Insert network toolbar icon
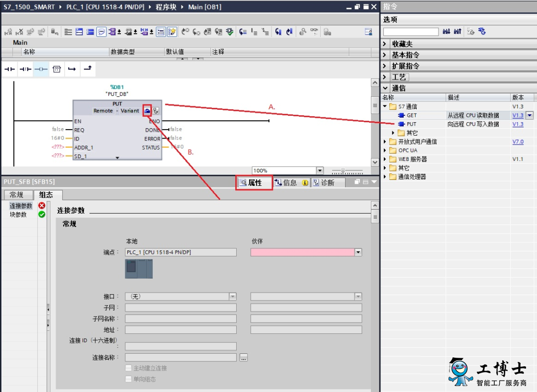This screenshot has height=392, width=537. coord(8,32)
